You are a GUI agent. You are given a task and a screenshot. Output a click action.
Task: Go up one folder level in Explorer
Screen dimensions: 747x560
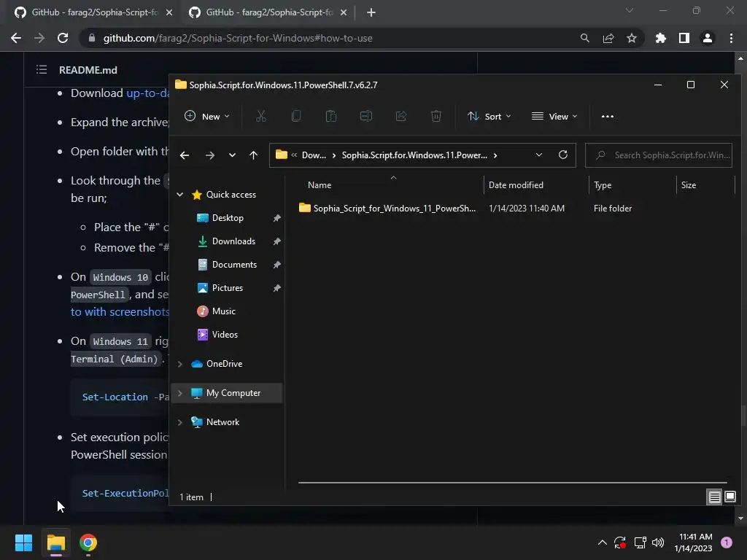tap(253, 155)
